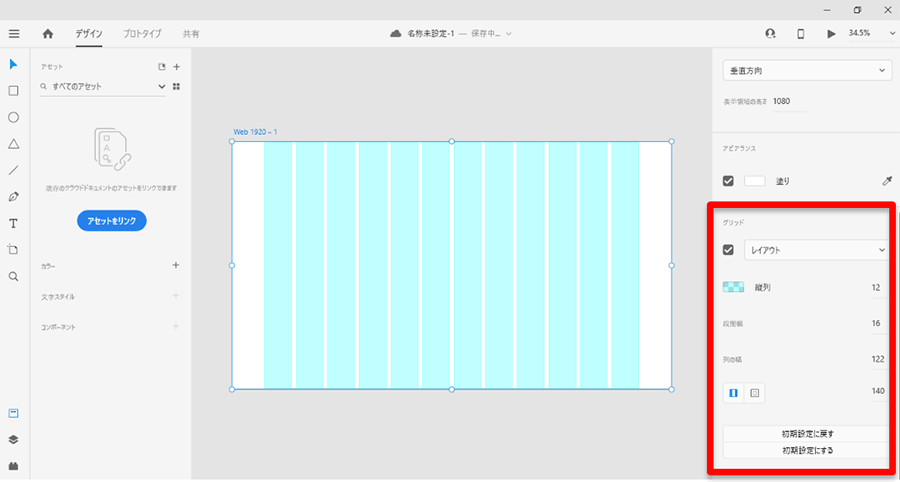Viewport: 900px width, 482px height.
Task: Edit the 縦列 column count field
Action: click(x=877, y=287)
